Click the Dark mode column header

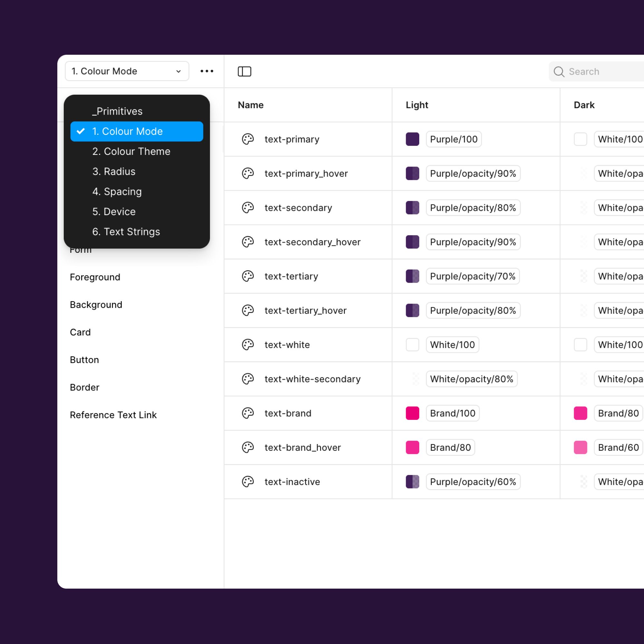(584, 105)
